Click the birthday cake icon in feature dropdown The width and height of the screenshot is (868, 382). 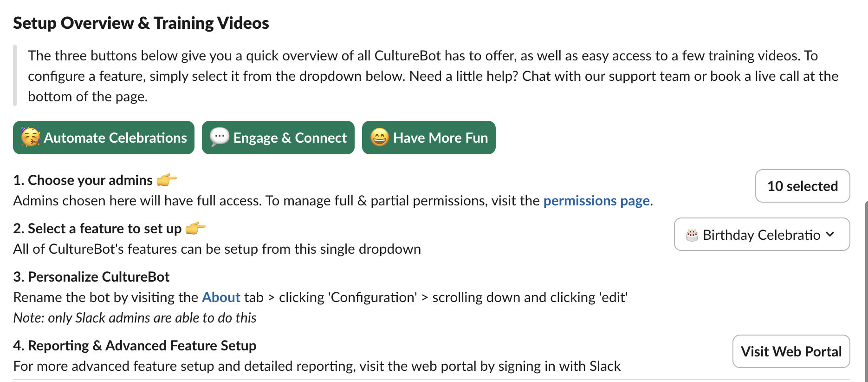pyautogui.click(x=692, y=235)
